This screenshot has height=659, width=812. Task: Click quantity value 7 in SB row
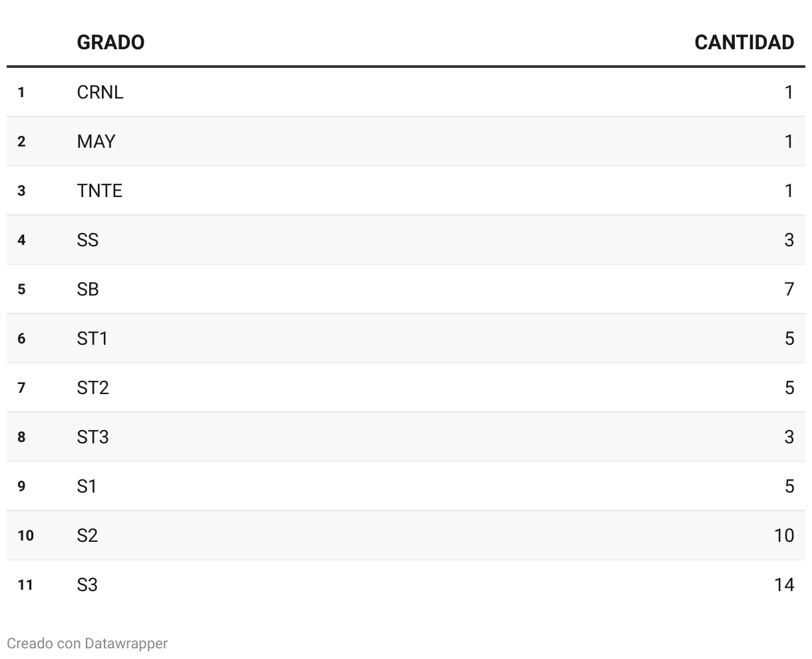(789, 289)
